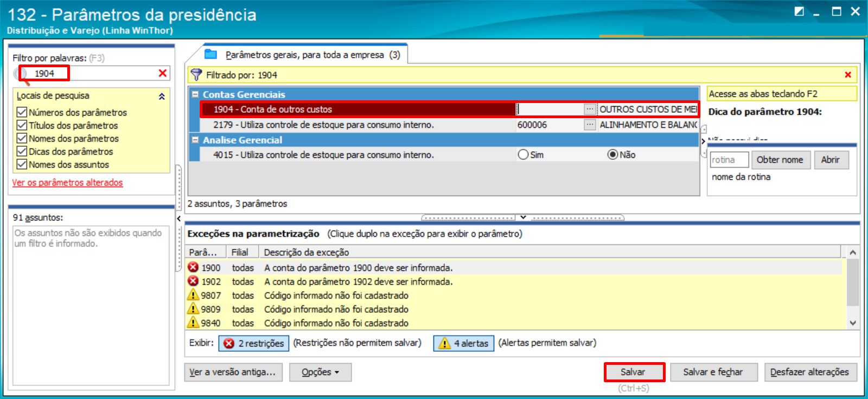Open lookup button for parameter 1904
The image size is (868, 399).
[x=590, y=109]
